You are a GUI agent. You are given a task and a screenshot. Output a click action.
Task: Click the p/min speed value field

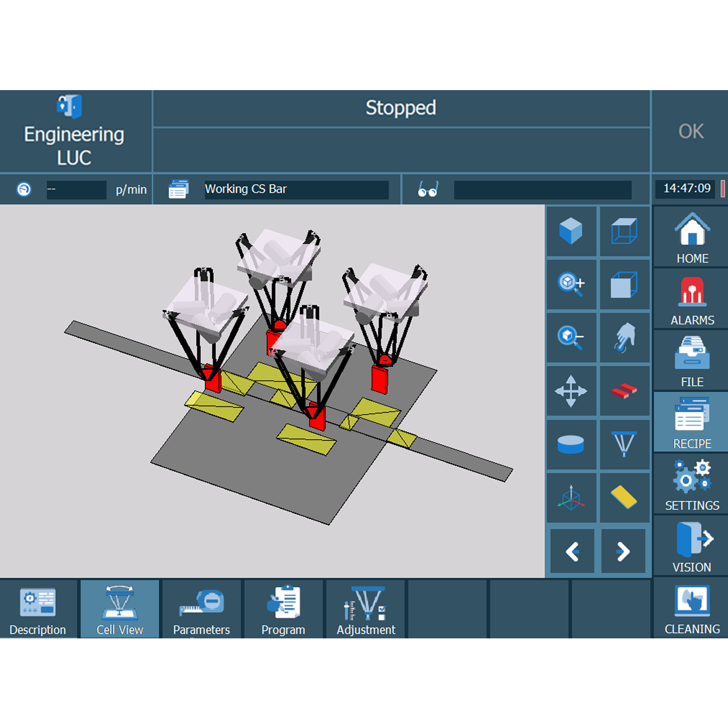[76, 190]
